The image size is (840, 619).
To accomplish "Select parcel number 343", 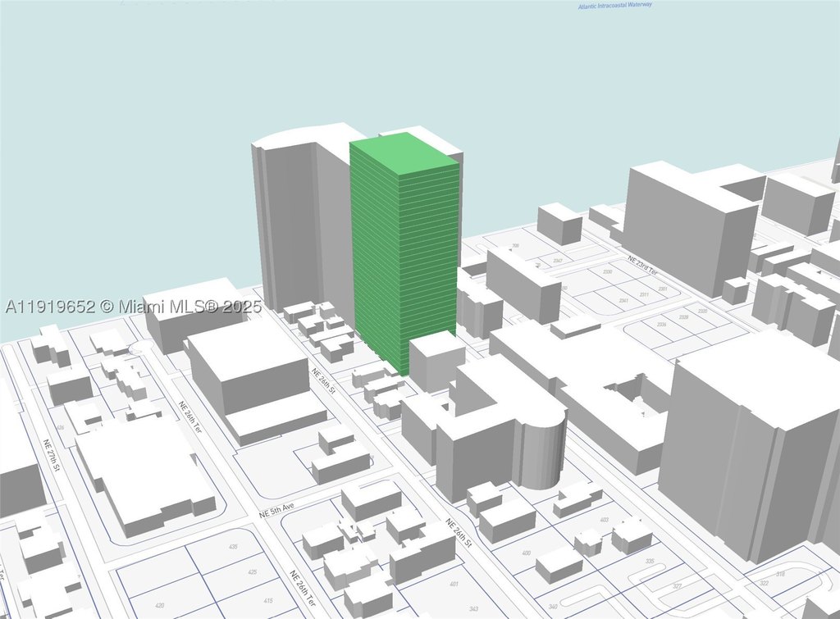I will point(473,609).
